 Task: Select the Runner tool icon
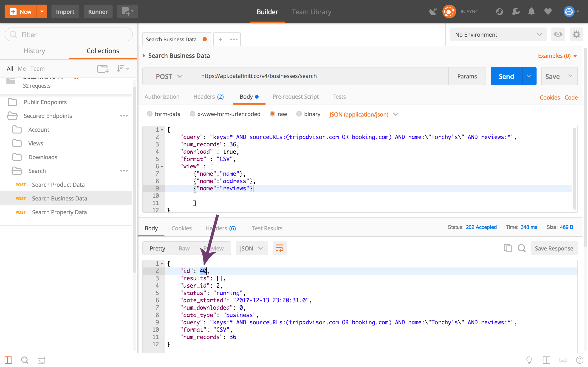pos(97,11)
